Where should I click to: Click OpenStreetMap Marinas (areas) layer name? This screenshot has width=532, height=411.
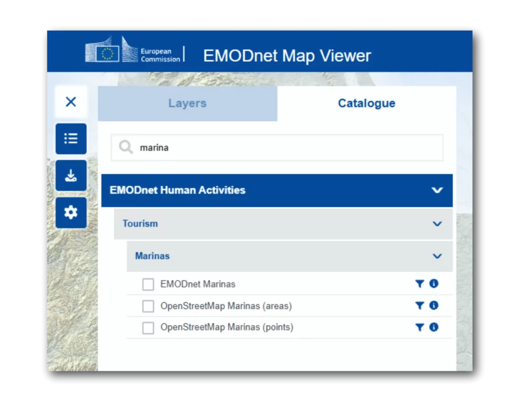coord(226,306)
